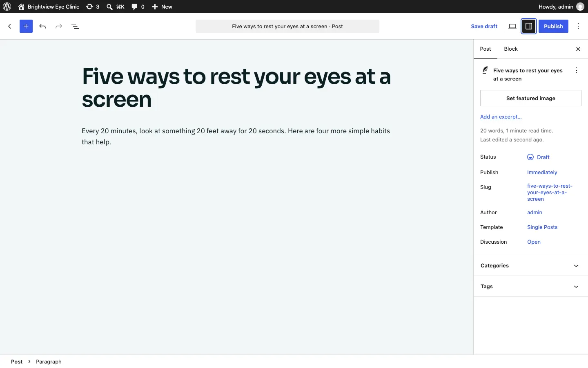Click the Add an excerpt link
Image resolution: width=588 pixels, height=368 pixels.
pyautogui.click(x=501, y=117)
